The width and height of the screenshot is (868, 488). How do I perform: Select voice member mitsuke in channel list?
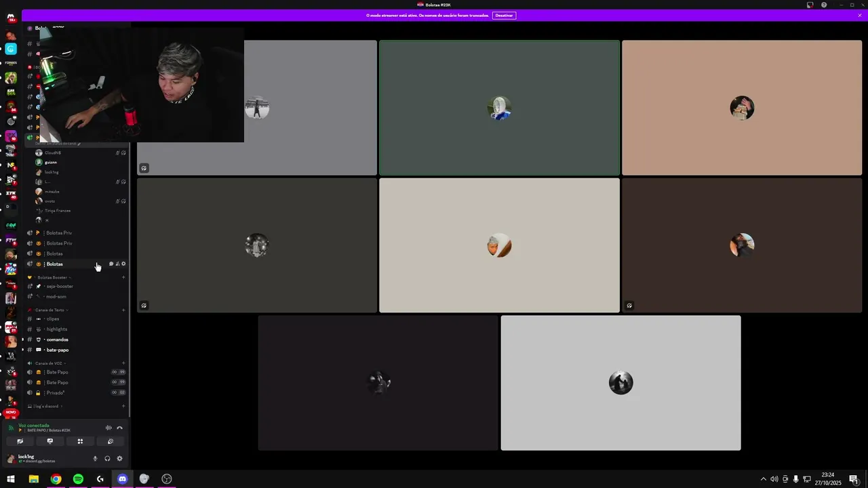coord(80,192)
